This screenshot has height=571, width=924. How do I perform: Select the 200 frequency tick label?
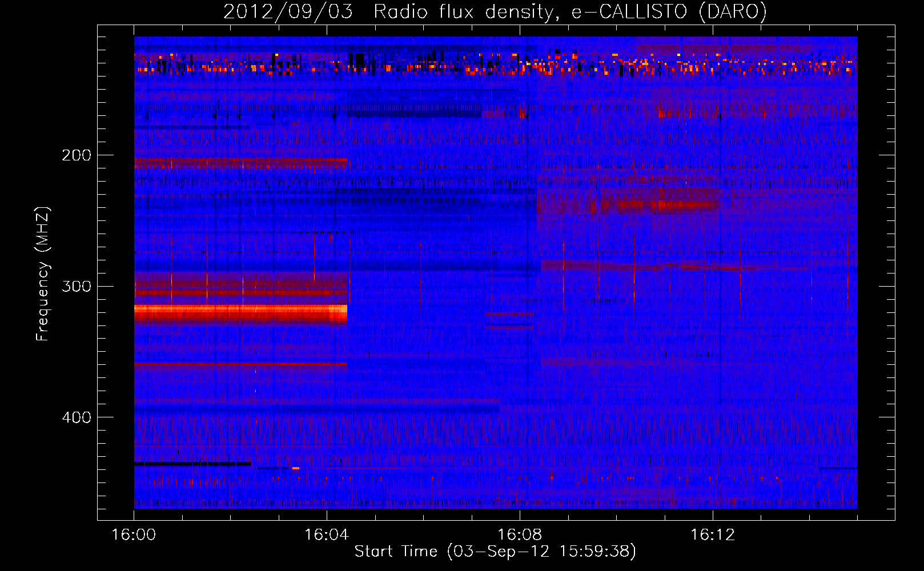(x=77, y=155)
